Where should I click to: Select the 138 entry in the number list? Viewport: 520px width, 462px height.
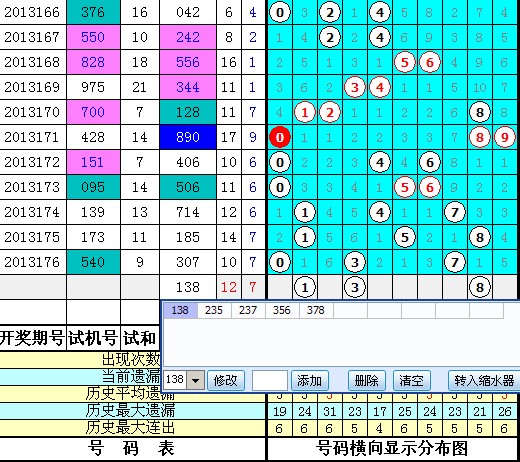pos(180,310)
